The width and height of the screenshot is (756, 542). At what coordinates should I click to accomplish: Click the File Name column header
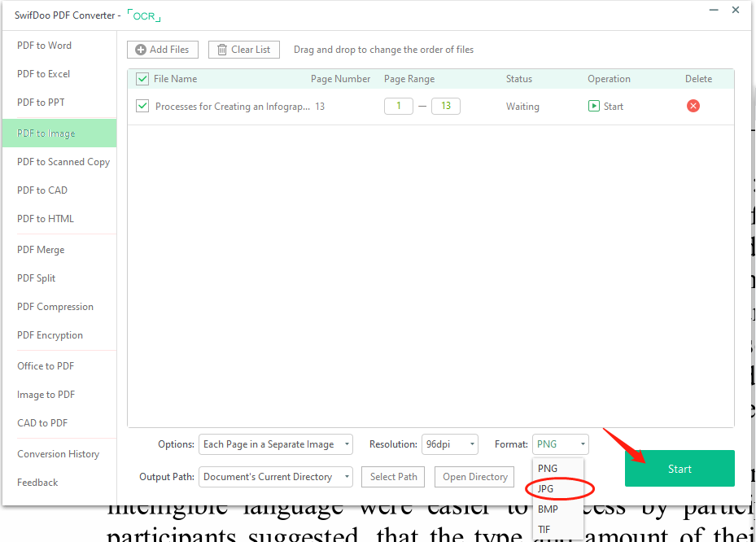tap(176, 79)
